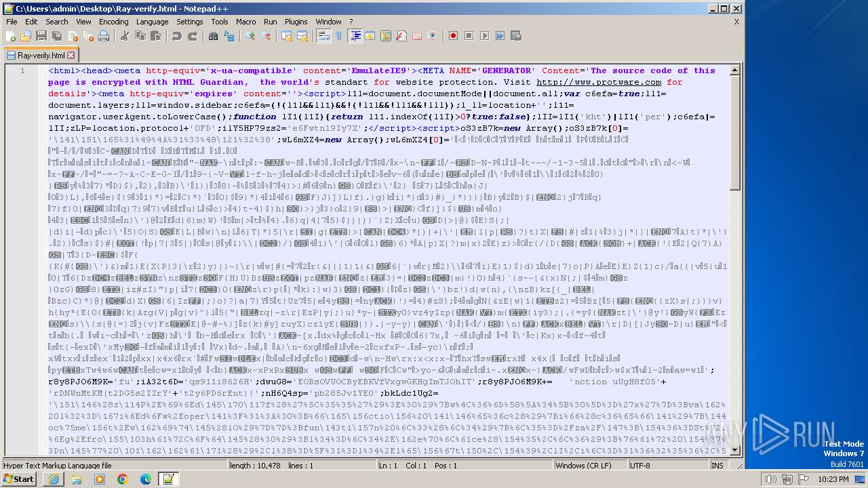Click the Zoom In toolbar icon
The height and width of the screenshot is (488, 868).
click(x=250, y=36)
